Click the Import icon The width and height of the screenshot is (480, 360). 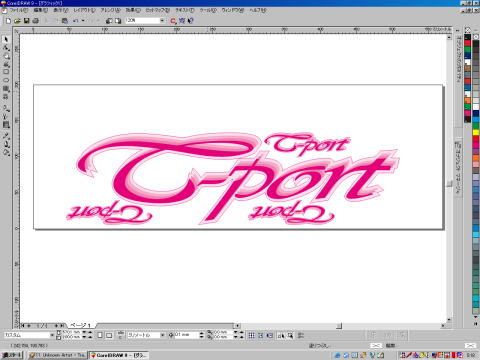click(x=109, y=21)
